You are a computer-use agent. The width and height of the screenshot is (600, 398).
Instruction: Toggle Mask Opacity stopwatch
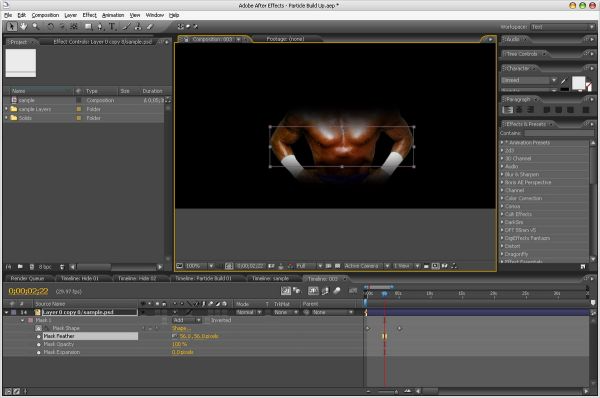coord(39,344)
